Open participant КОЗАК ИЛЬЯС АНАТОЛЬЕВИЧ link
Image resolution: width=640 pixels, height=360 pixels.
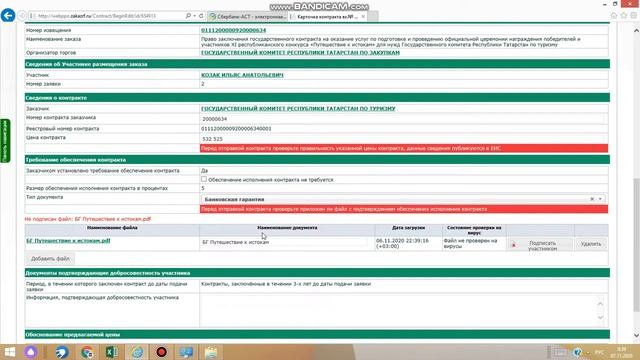click(242, 75)
